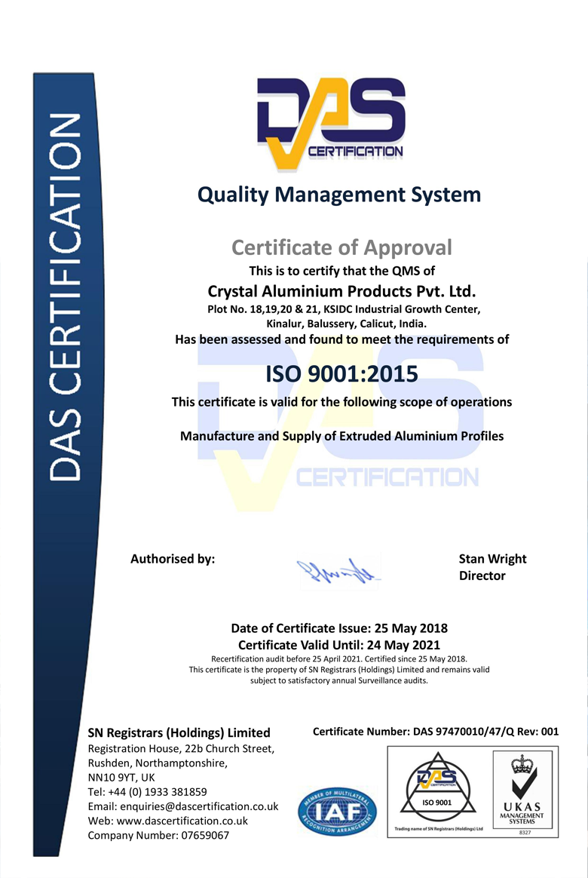Image resolution: width=588 pixels, height=878 pixels.
Task: Click the vertical DAS CERTIFICATION side banner
Action: tap(66, 298)
